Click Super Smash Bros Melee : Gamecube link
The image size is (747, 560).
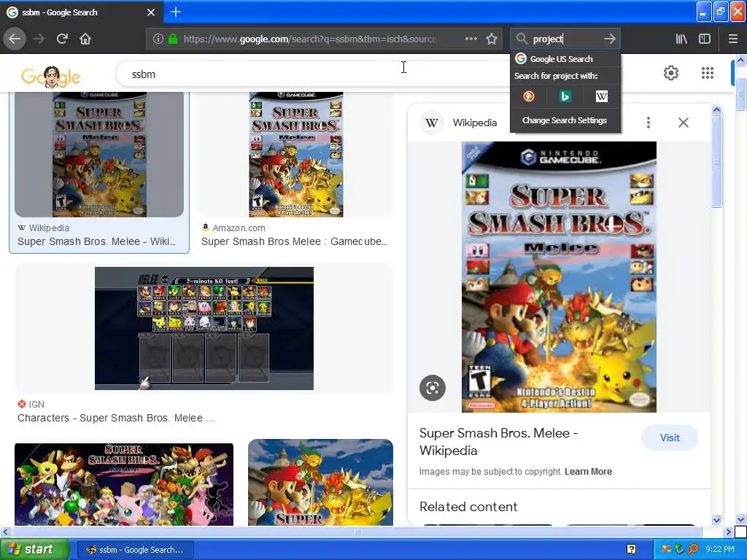pos(295,241)
